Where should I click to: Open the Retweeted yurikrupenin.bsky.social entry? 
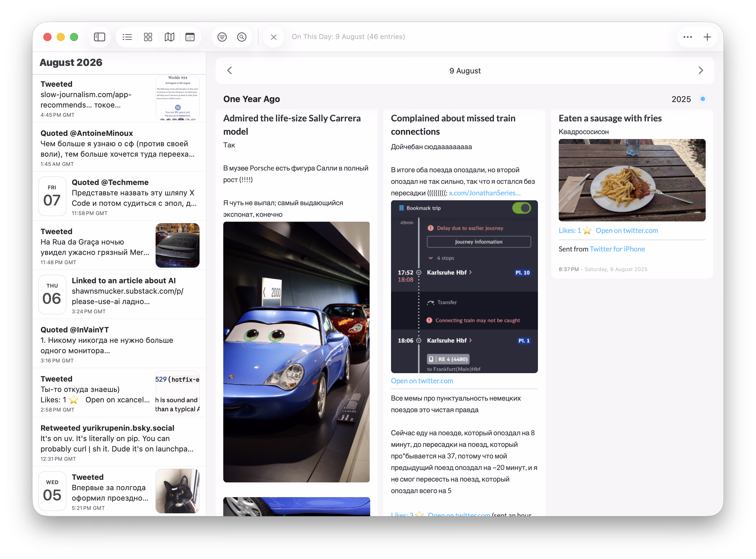119,442
